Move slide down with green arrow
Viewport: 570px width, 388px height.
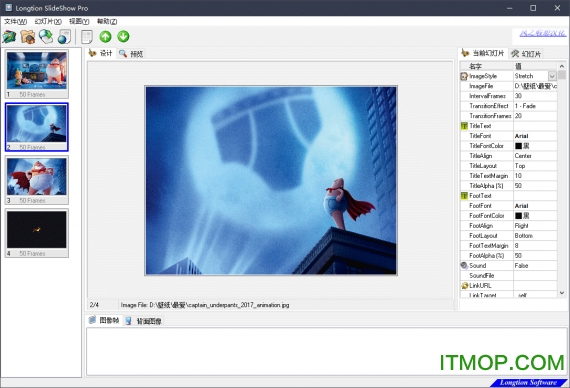click(123, 36)
